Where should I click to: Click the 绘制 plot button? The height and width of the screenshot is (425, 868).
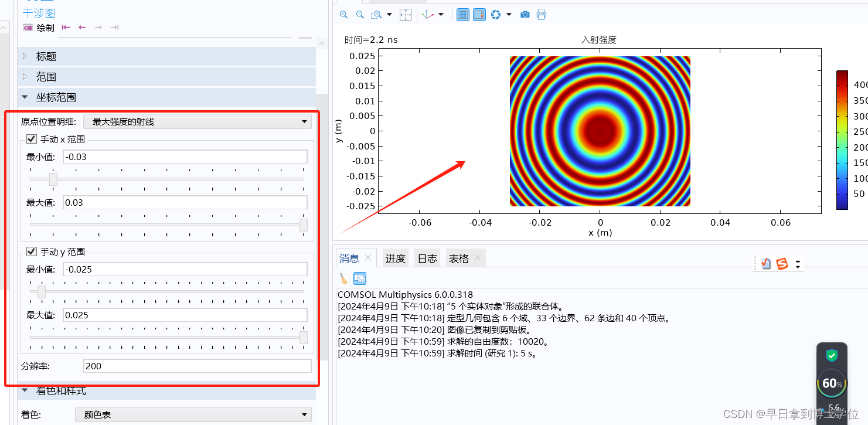[39, 28]
